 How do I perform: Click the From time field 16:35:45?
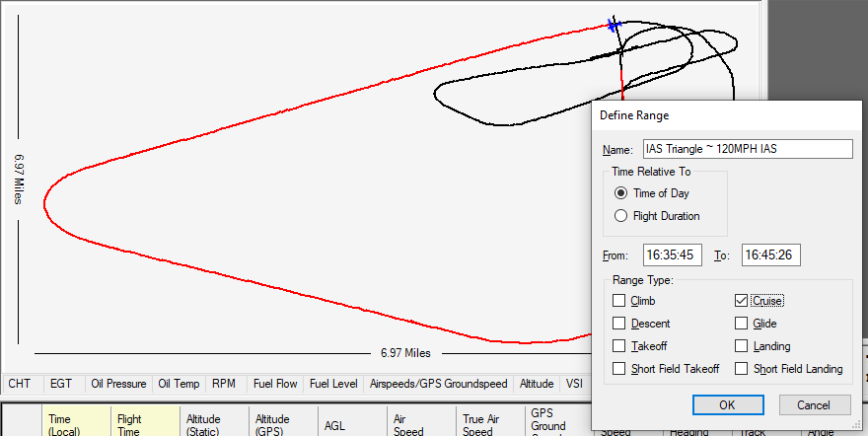pyautogui.click(x=673, y=255)
